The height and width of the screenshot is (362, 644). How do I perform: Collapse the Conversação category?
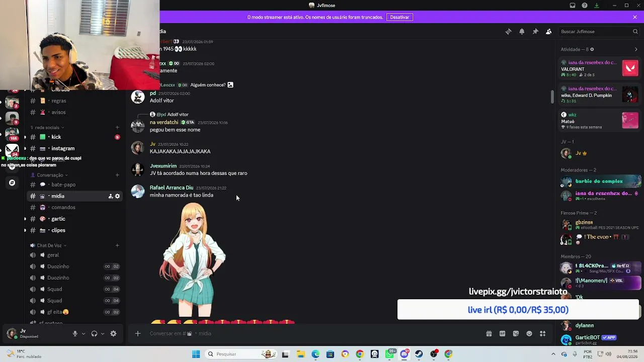[49, 175]
